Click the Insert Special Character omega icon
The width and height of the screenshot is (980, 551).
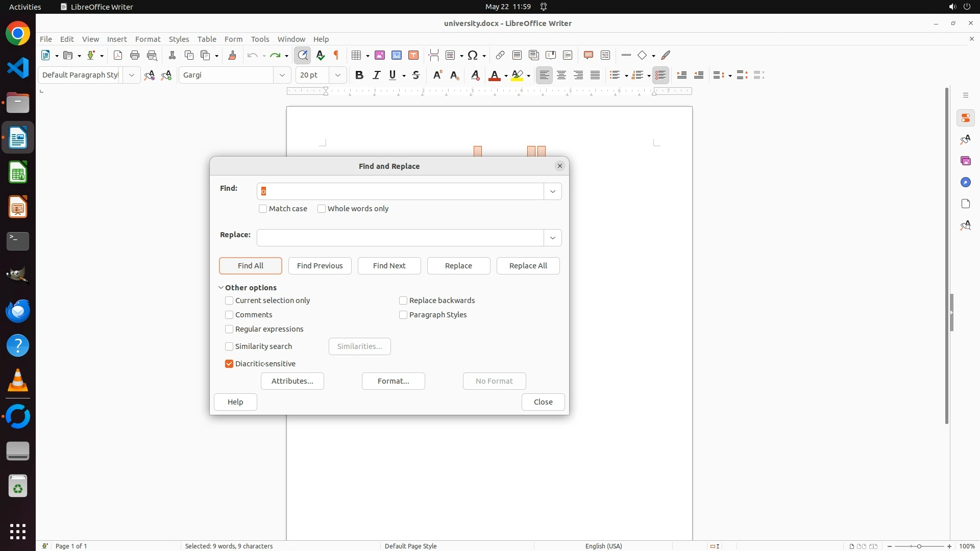473,55
